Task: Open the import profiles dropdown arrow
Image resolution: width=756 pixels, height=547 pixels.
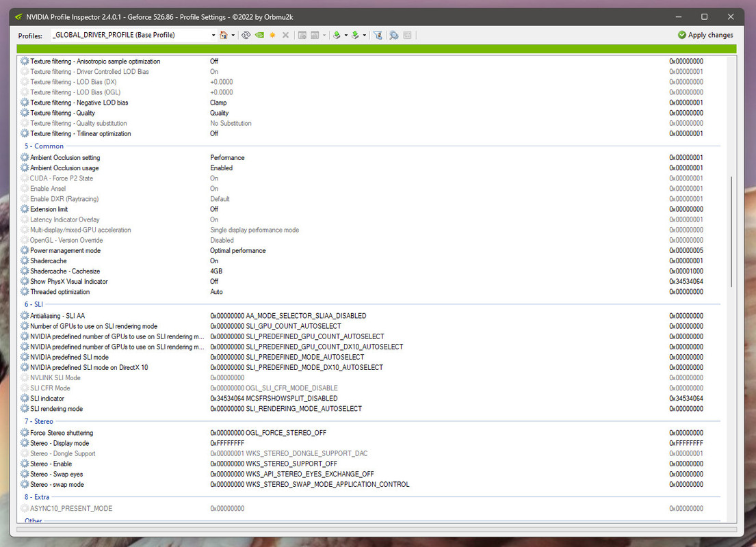Action: 365,35
